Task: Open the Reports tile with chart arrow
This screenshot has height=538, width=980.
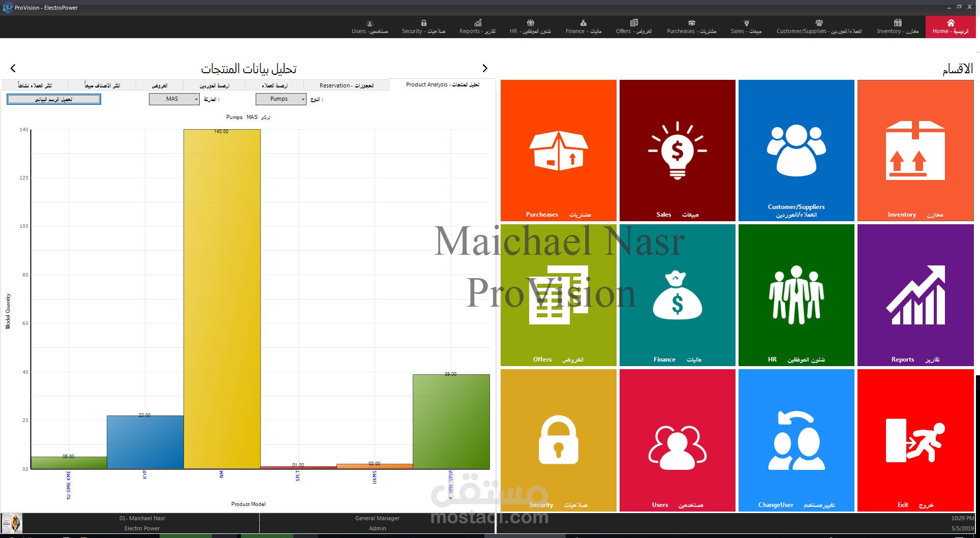Action: (x=915, y=295)
